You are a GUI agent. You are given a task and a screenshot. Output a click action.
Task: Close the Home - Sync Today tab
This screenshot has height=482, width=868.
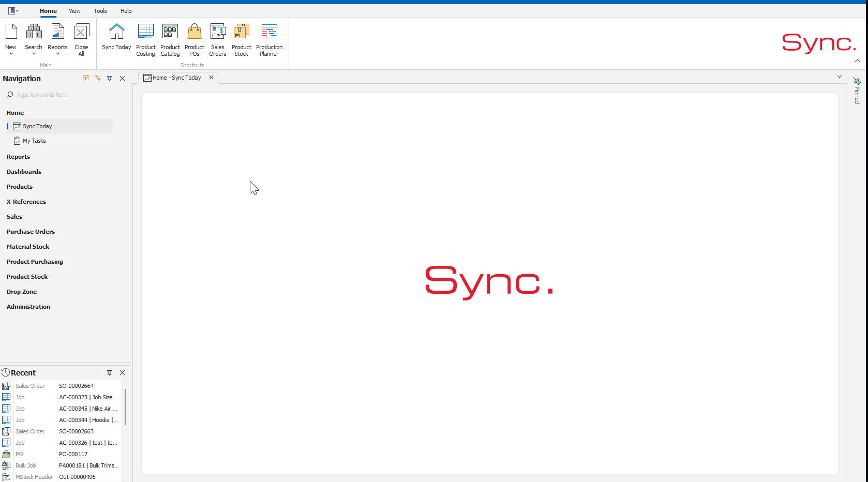click(x=211, y=78)
